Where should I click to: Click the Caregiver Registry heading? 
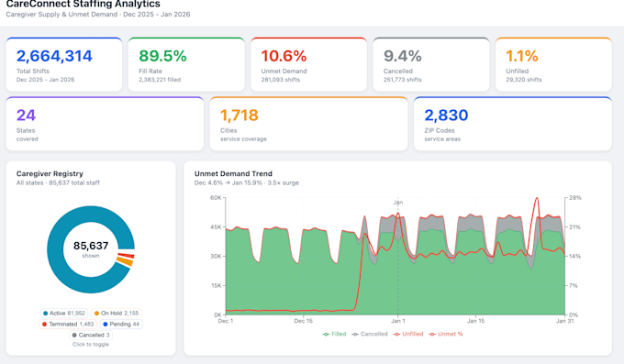pos(50,174)
